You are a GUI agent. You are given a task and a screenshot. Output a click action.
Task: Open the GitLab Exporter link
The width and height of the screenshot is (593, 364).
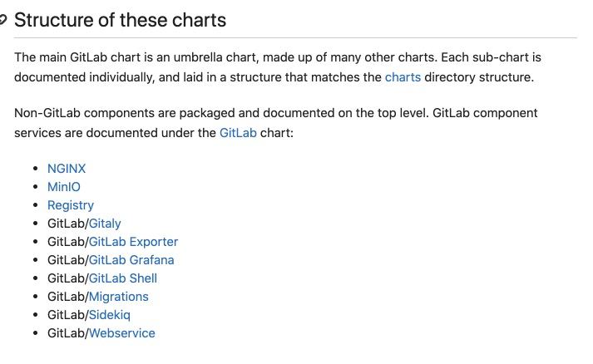133,242
